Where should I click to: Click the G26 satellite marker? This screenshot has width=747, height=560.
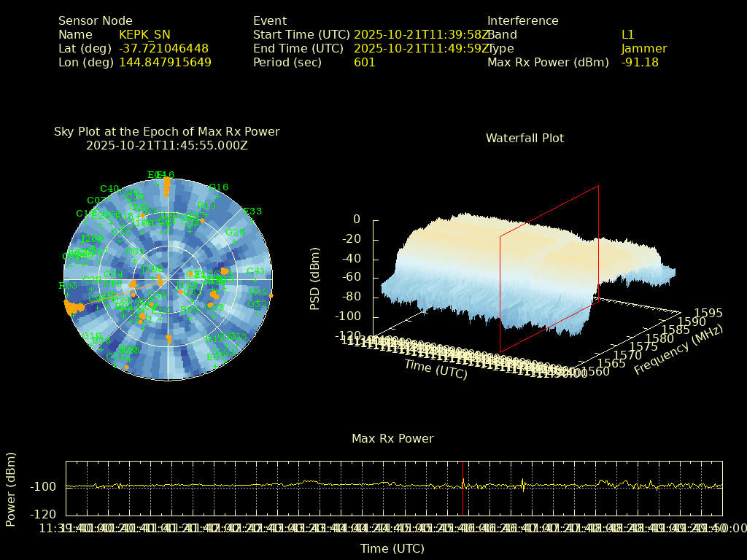[x=236, y=233]
